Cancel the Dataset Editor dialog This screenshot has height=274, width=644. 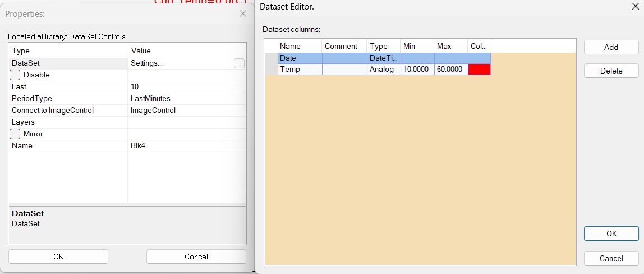(x=611, y=258)
